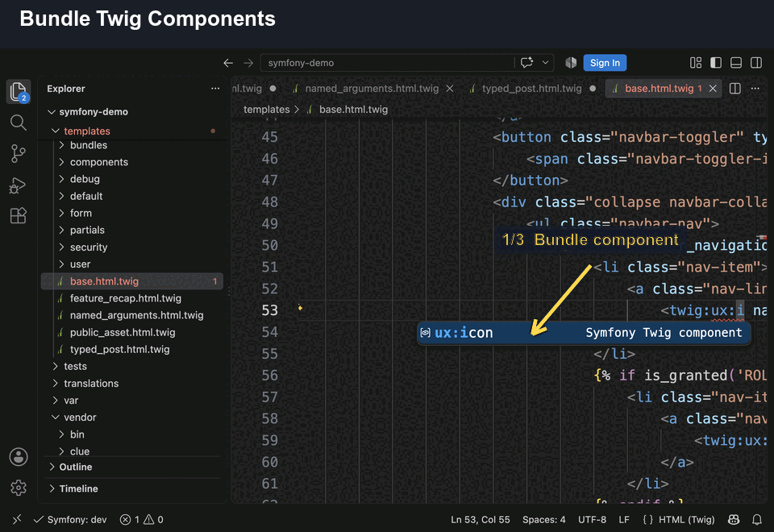Open the chat dropdown arrow

pos(546,63)
